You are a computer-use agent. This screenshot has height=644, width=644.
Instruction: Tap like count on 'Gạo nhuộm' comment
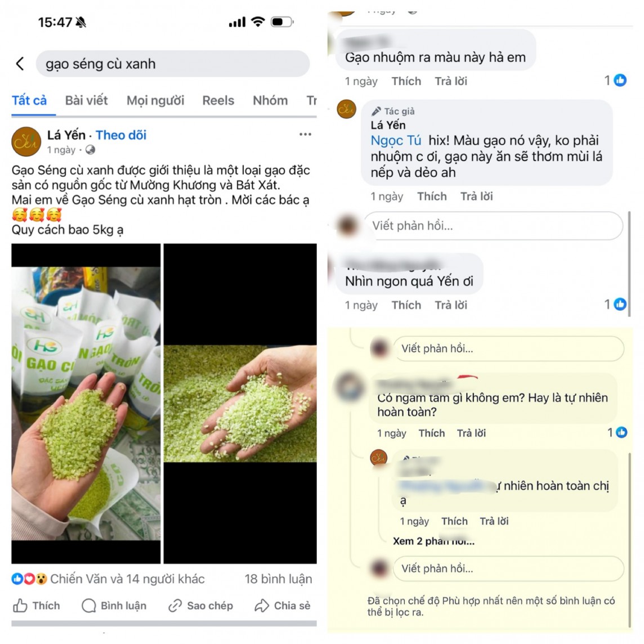(615, 80)
